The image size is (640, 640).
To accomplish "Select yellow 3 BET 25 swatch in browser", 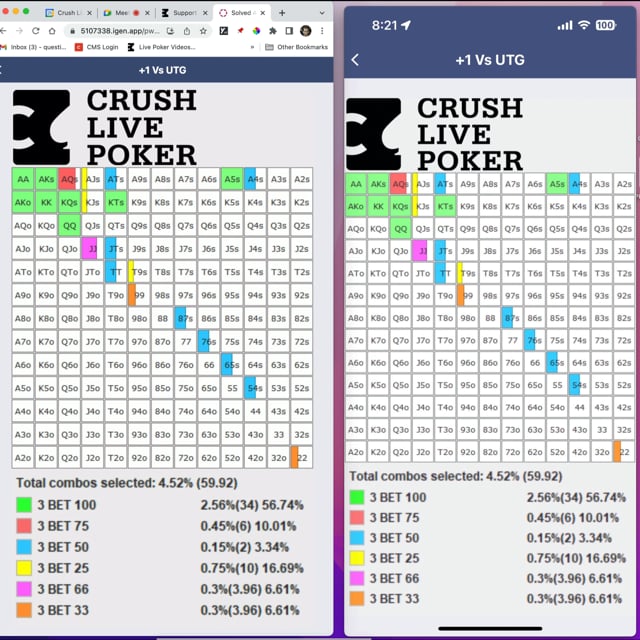I will point(24,568).
